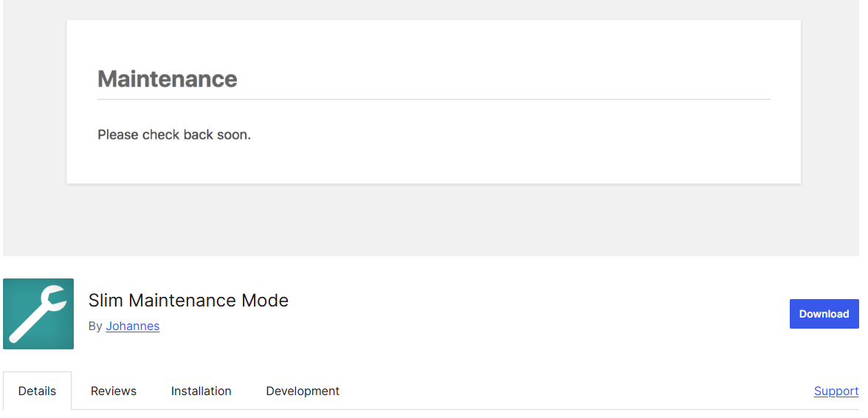Click the 'By' label before Johannes
The width and height of the screenshot is (868, 418).
(x=95, y=326)
